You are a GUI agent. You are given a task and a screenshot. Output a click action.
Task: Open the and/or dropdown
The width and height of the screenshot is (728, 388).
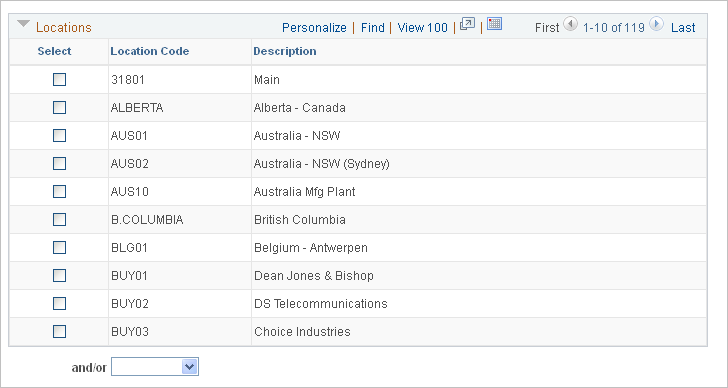tap(155, 367)
